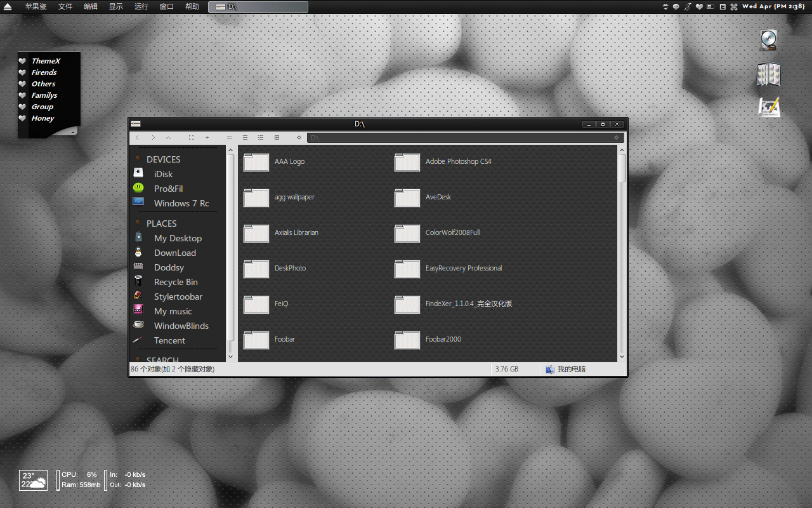Collapse the PLACES section header
This screenshot has width=812, height=508.
coord(161,224)
